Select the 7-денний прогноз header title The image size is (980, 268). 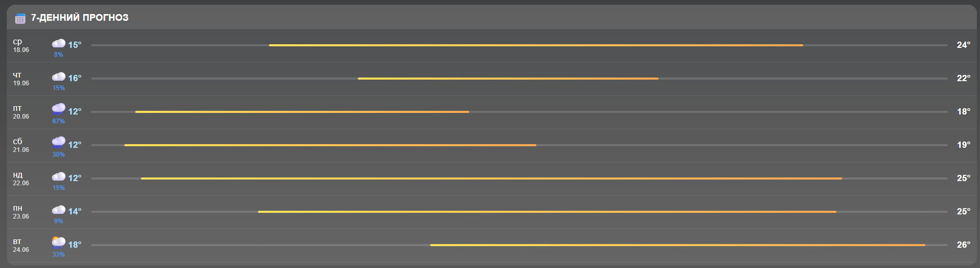[x=80, y=18]
